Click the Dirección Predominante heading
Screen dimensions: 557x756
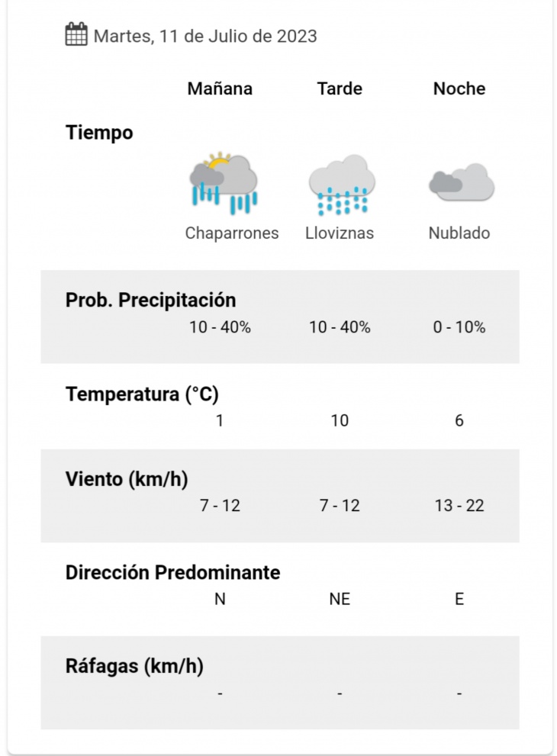[x=172, y=572]
